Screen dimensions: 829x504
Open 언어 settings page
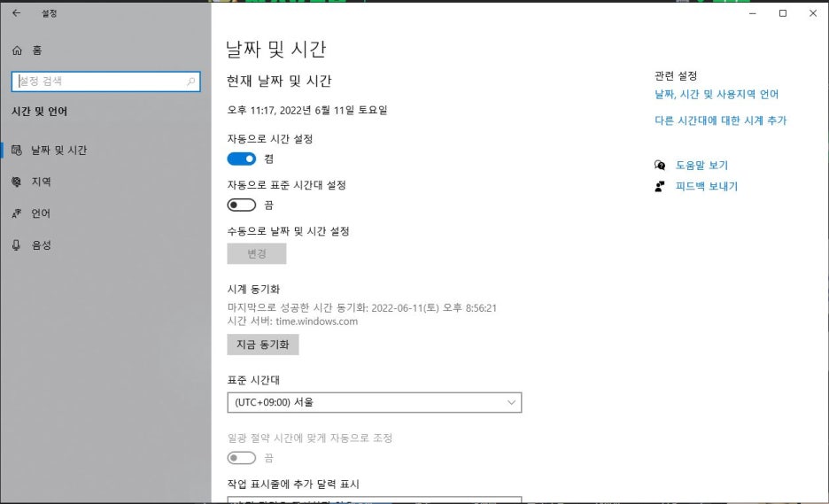click(x=105, y=213)
